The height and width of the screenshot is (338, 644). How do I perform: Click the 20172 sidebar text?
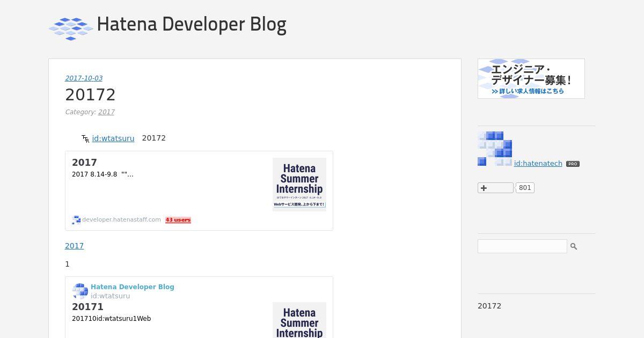coord(489,306)
